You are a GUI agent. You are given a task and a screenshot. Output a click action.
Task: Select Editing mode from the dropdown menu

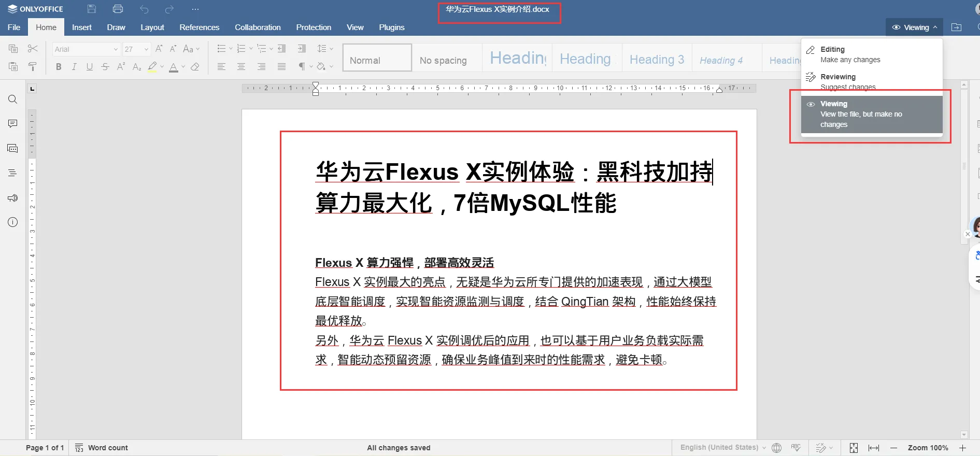[872, 54]
